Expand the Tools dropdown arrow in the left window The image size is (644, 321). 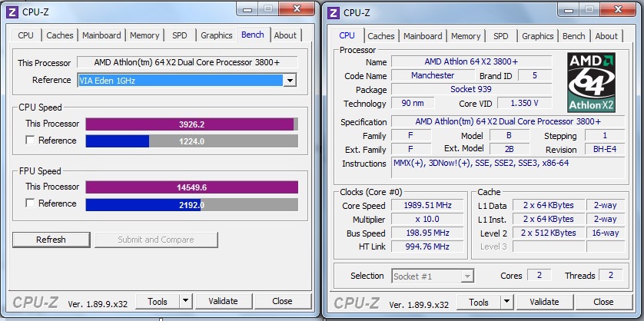[185, 302]
